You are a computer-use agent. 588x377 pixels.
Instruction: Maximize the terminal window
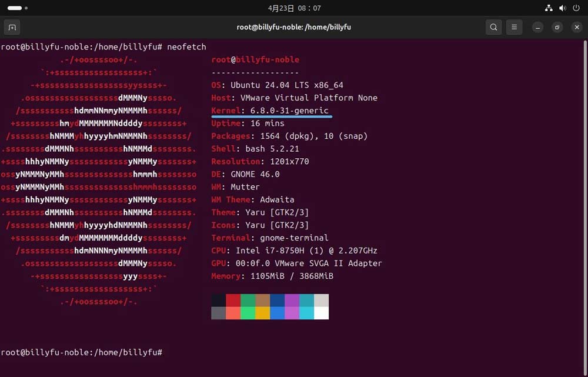point(557,27)
